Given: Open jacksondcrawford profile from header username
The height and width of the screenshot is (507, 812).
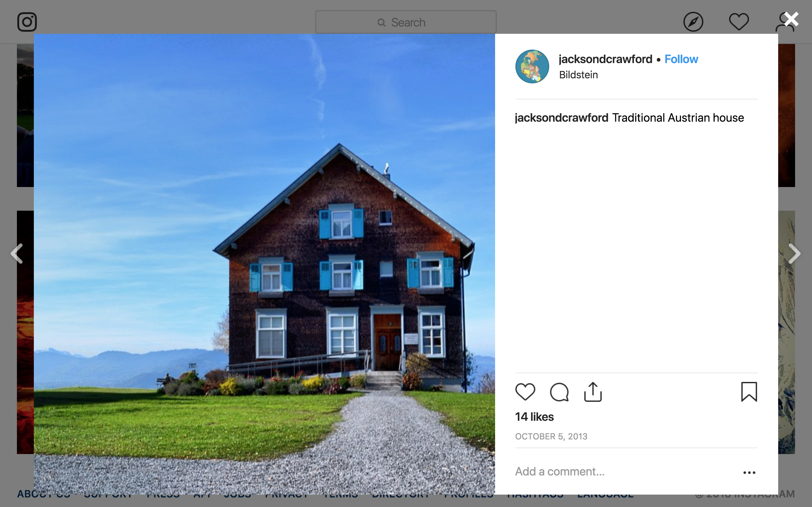Looking at the screenshot, I should point(605,59).
